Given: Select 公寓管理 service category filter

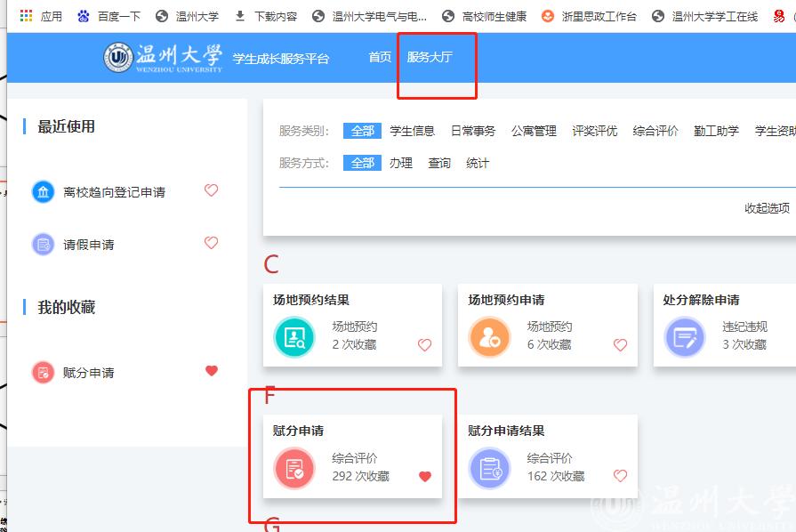Looking at the screenshot, I should tap(534, 131).
